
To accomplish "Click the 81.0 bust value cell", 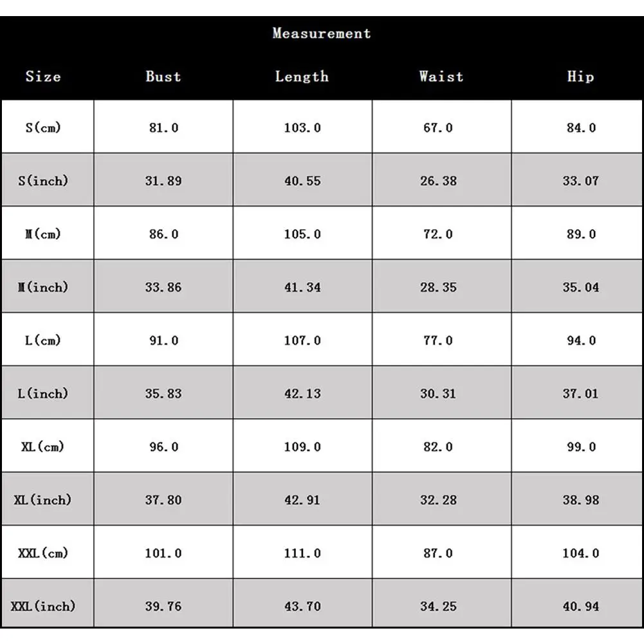I will click(x=163, y=127).
